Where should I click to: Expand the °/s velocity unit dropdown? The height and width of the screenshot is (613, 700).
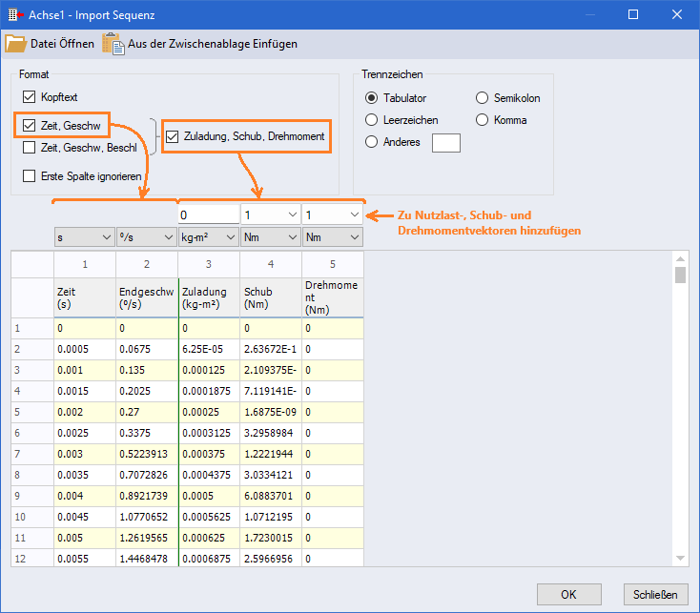click(x=145, y=236)
